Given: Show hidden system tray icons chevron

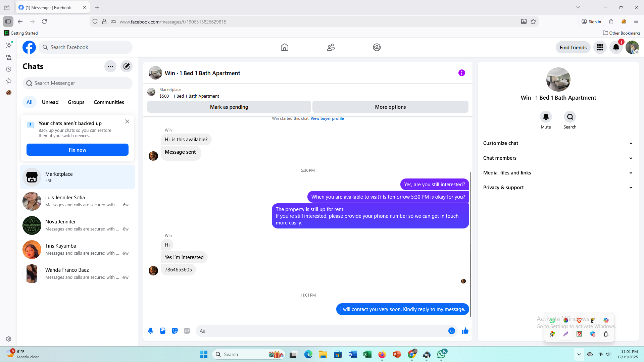Looking at the screenshot, I should (579, 354).
